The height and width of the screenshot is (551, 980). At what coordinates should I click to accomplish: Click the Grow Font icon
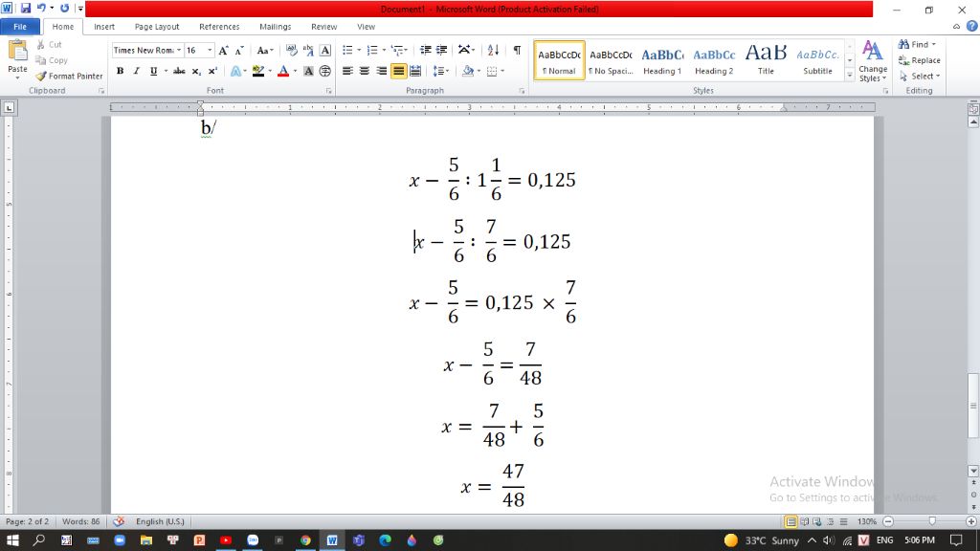(224, 51)
